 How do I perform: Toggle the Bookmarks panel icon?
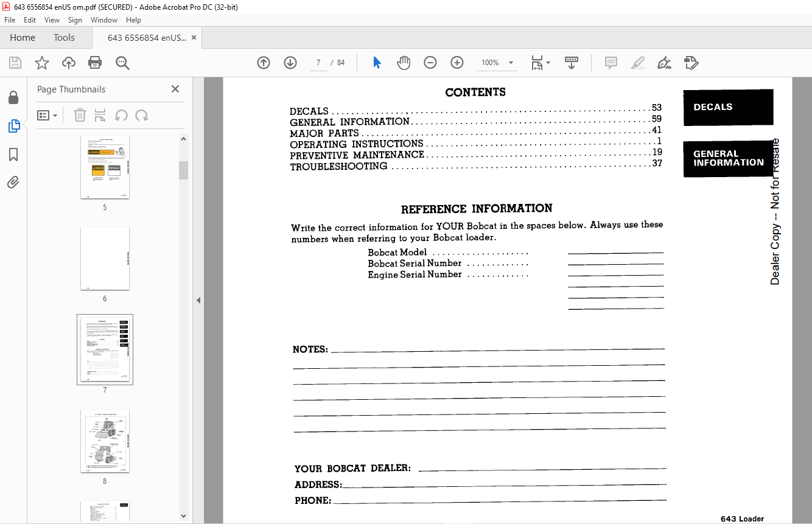pyautogui.click(x=13, y=155)
